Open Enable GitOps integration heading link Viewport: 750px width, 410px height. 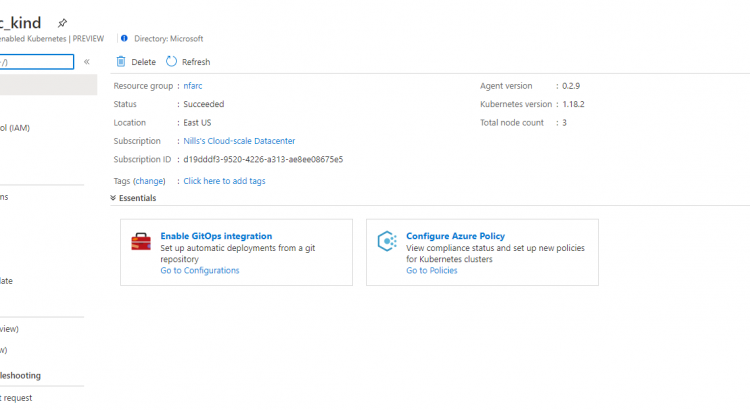[216, 236]
